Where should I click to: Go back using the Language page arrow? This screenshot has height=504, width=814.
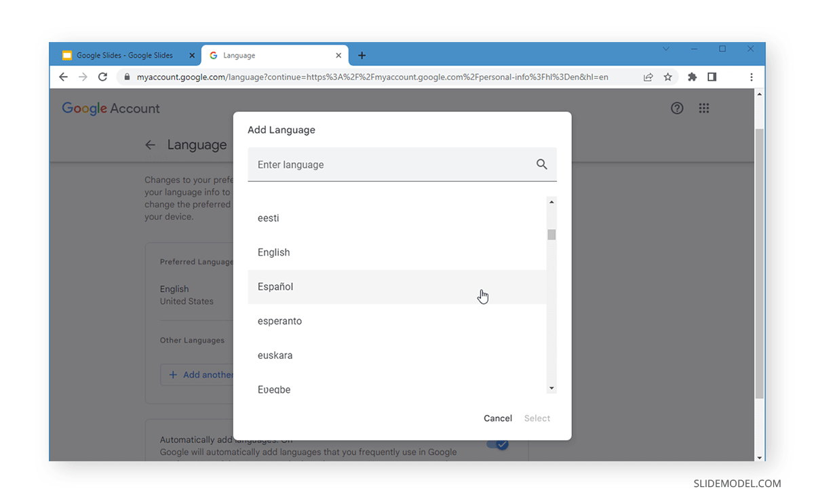pyautogui.click(x=150, y=144)
